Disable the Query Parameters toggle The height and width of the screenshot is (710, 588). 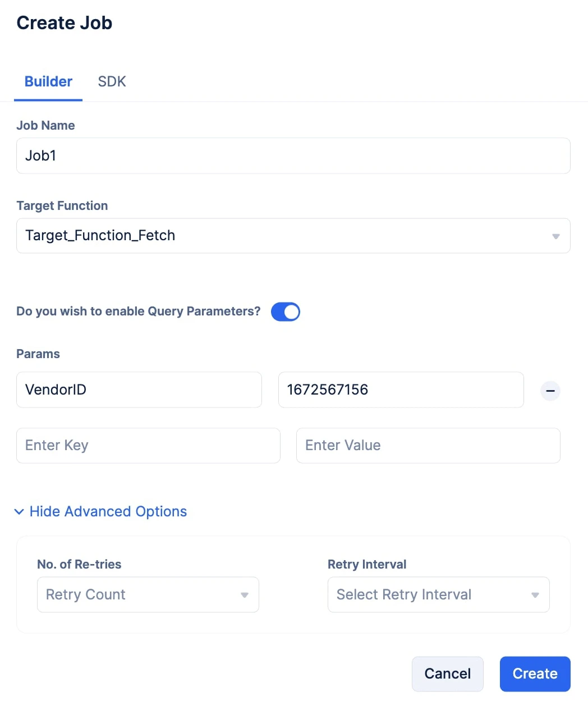tap(286, 312)
